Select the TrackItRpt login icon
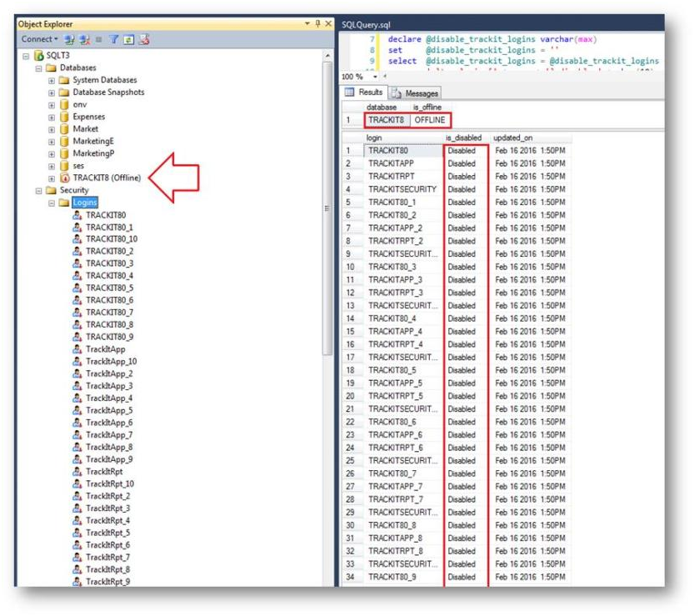This screenshot has height=616, width=694. 77,472
